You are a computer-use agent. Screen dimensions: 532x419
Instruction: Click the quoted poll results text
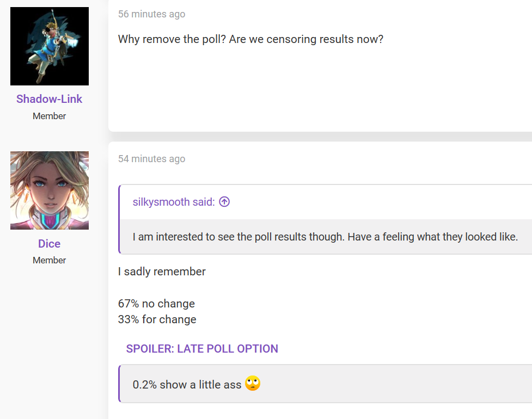[325, 237]
